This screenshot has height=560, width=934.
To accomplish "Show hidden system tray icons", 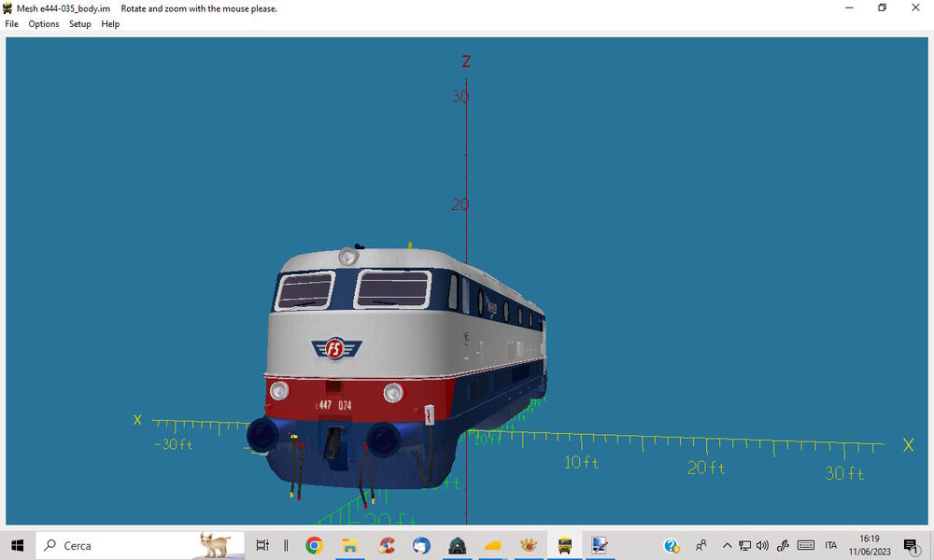I will click(x=727, y=545).
